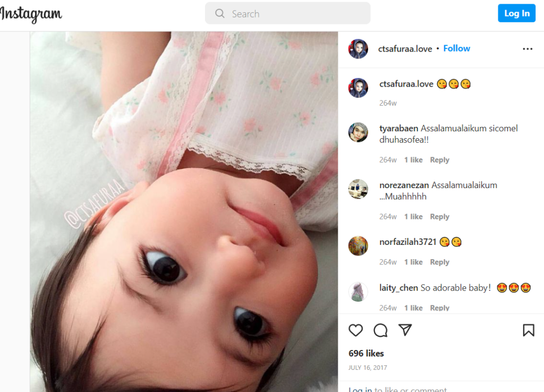Open tyarabaen's profile avatar

pyautogui.click(x=358, y=132)
